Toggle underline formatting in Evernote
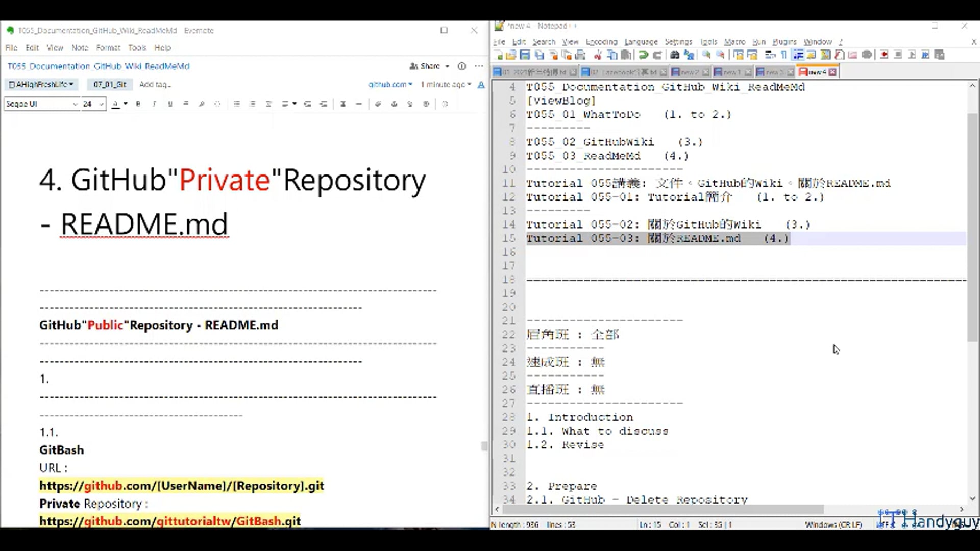980x551 pixels. 170,104
